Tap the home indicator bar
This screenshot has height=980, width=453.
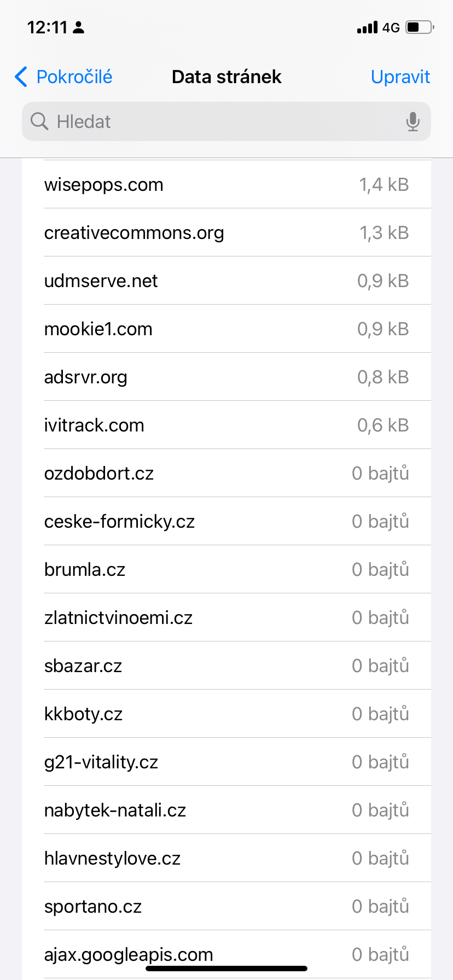pos(226,969)
